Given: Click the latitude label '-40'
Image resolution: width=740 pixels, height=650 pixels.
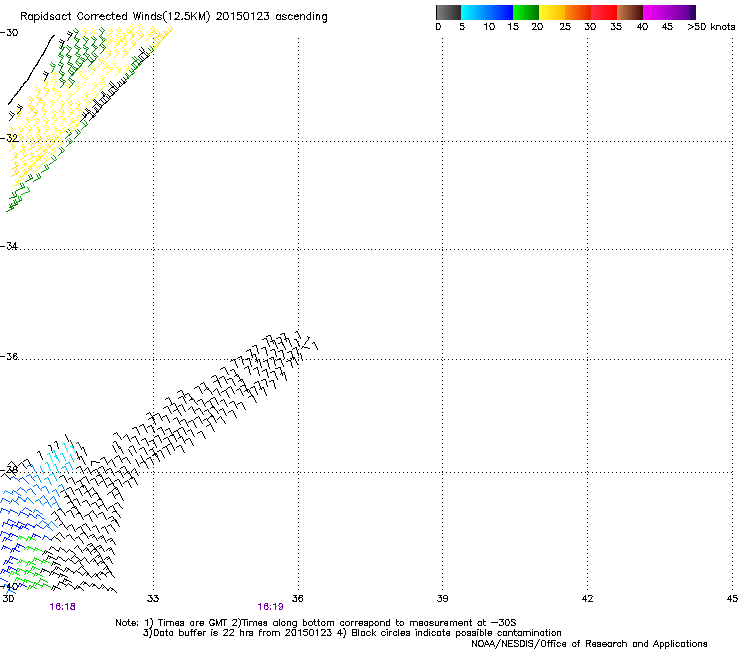Looking at the screenshot, I should (9, 587).
